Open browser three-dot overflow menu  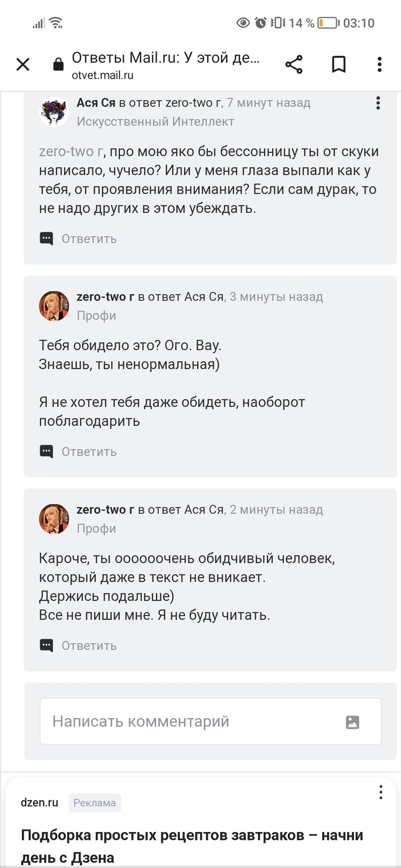click(x=379, y=65)
